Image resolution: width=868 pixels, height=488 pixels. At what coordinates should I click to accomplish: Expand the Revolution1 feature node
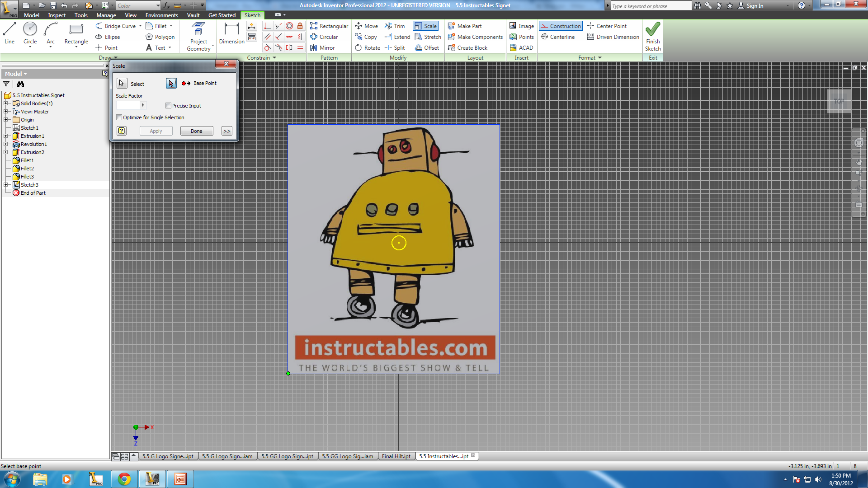point(6,144)
